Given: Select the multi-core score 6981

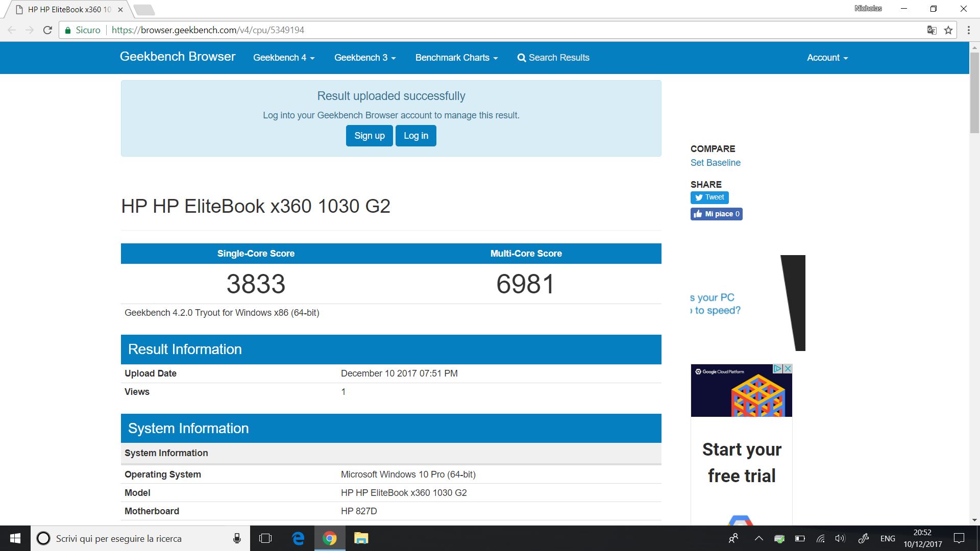Looking at the screenshot, I should pyautogui.click(x=526, y=284).
